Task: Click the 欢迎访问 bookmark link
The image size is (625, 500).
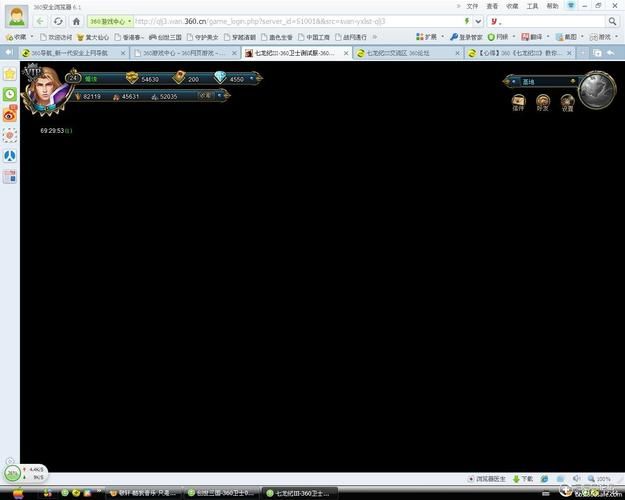Action: click(x=58, y=37)
